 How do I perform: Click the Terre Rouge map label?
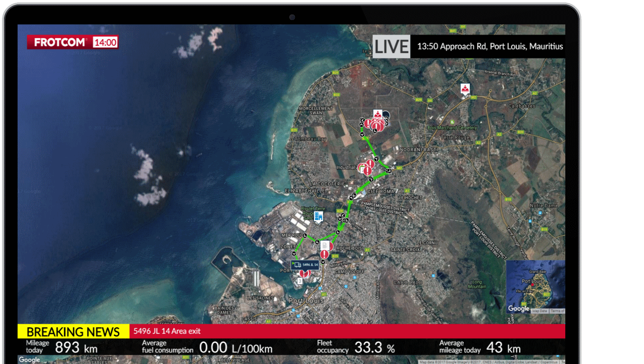pos(455,138)
